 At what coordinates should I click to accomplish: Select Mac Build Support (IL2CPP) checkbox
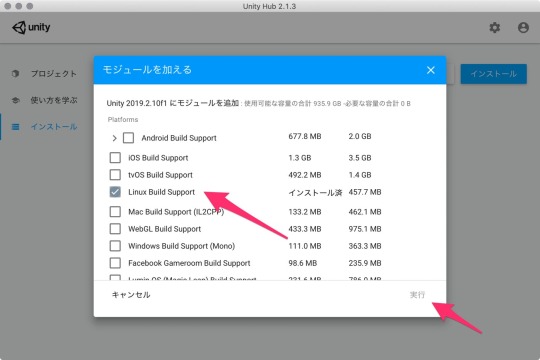point(115,212)
